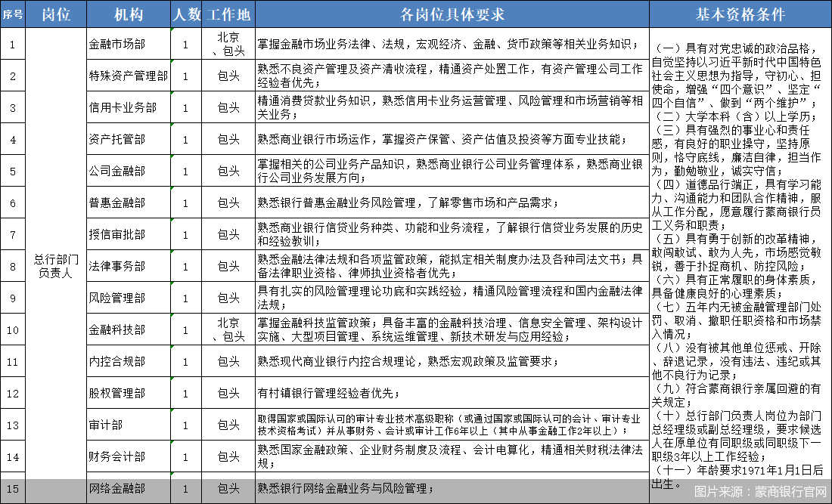
Task: Select the 普惠金融部 cell
Action: [x=129, y=203]
